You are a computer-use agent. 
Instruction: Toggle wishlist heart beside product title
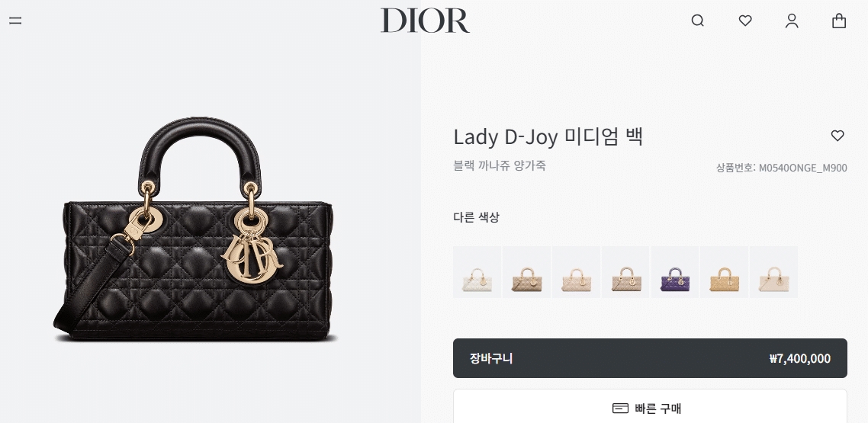(837, 136)
